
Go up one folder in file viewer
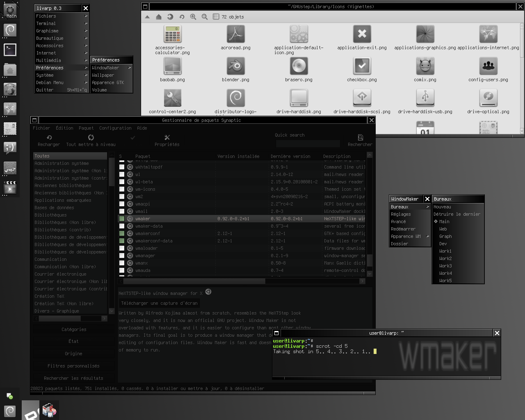[147, 17]
